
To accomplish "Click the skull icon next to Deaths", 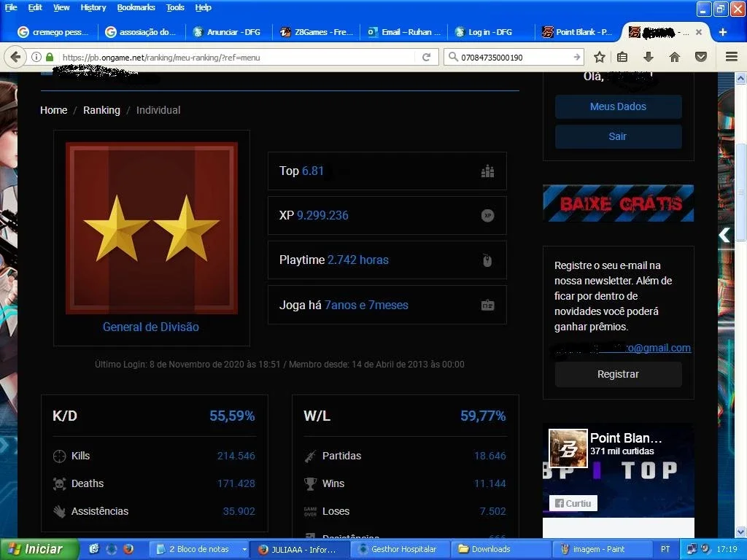I will (59, 484).
